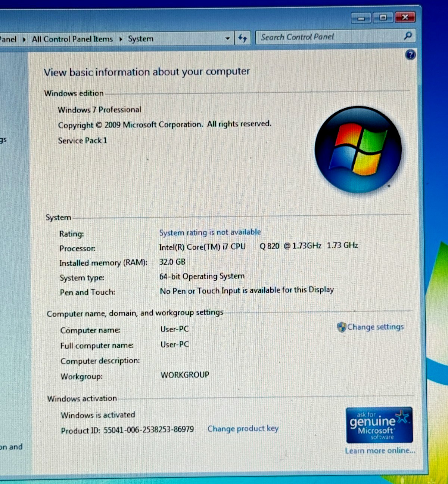Image resolution: width=448 pixels, height=484 pixels.
Task: Click the Pen and Touch label
Action: (87, 292)
